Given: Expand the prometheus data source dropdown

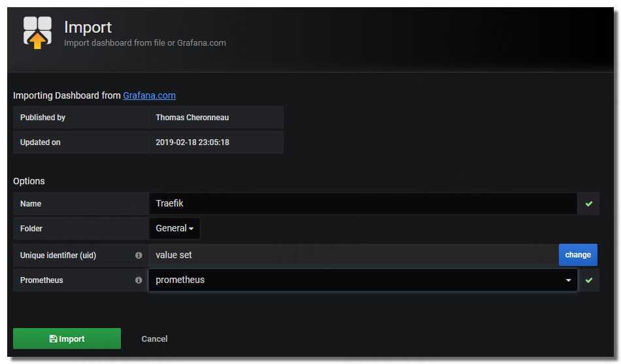Looking at the screenshot, I should [x=363, y=280].
